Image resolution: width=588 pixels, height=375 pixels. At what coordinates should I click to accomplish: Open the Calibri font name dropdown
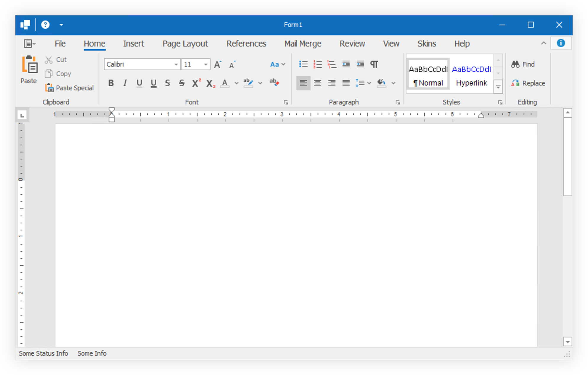point(176,64)
